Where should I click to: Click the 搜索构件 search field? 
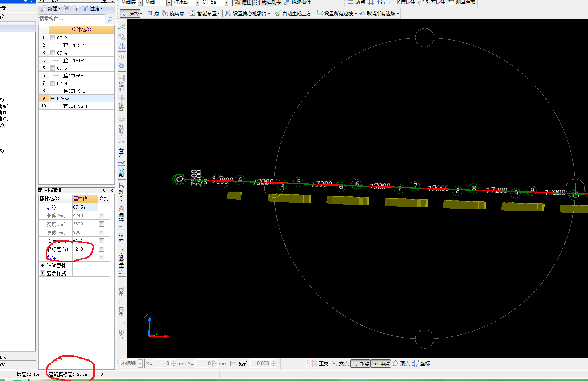(x=72, y=19)
